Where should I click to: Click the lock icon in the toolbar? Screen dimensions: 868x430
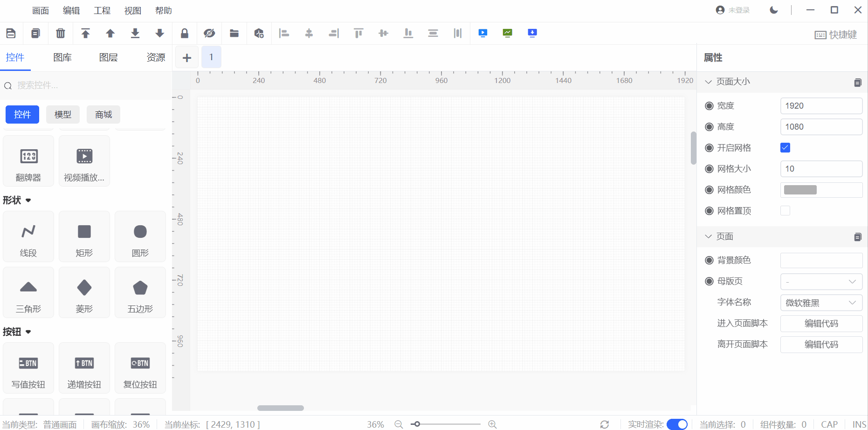click(185, 33)
